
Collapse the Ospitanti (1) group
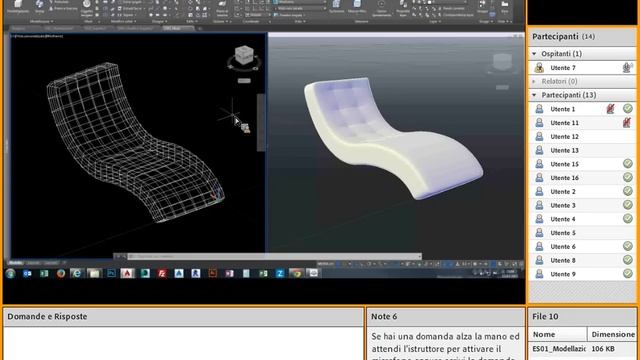[534, 53]
